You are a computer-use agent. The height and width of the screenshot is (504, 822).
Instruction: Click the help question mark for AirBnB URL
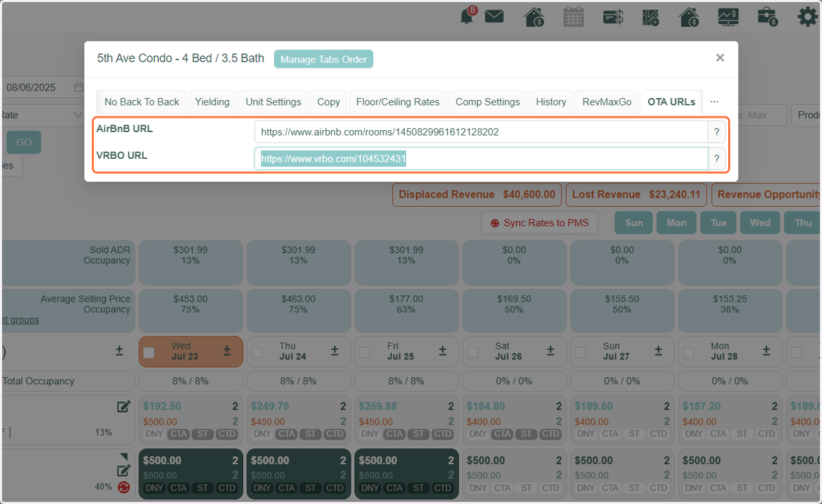[717, 132]
